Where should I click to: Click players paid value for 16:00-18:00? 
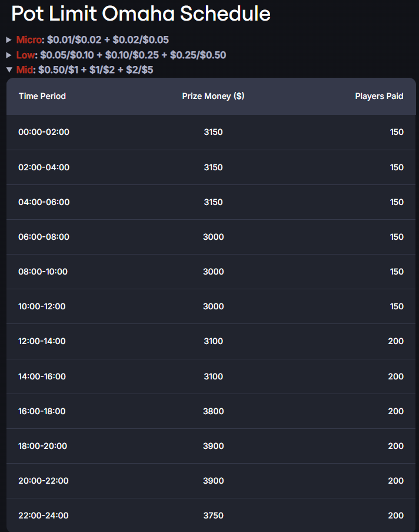(x=395, y=411)
